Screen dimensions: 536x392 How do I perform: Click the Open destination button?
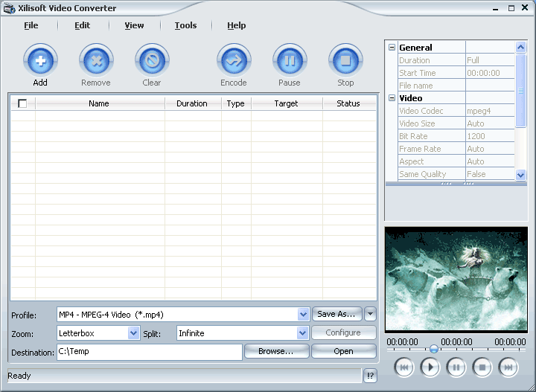pyautogui.click(x=343, y=351)
